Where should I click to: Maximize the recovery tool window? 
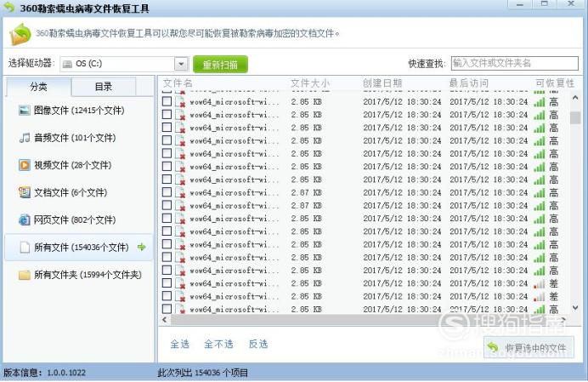[x=545, y=4]
